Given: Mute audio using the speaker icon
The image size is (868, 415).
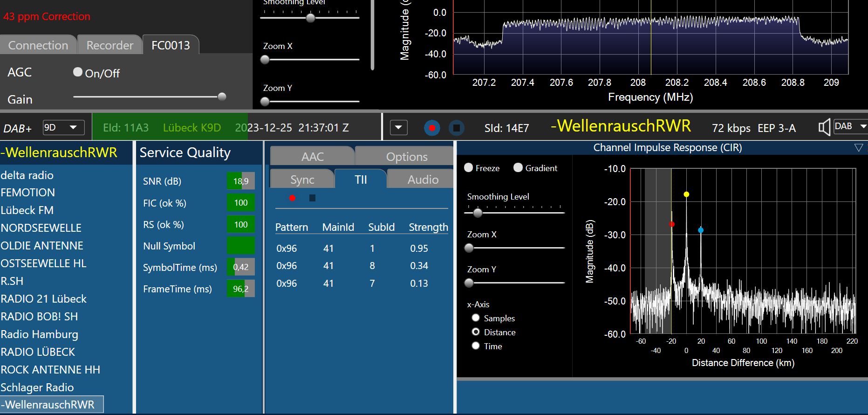Looking at the screenshot, I should click(x=824, y=127).
